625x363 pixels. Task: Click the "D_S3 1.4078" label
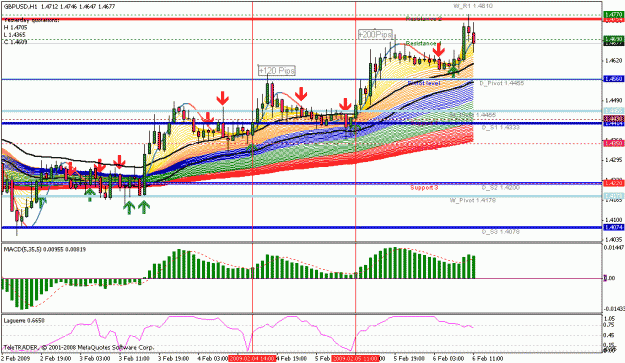[501, 232]
